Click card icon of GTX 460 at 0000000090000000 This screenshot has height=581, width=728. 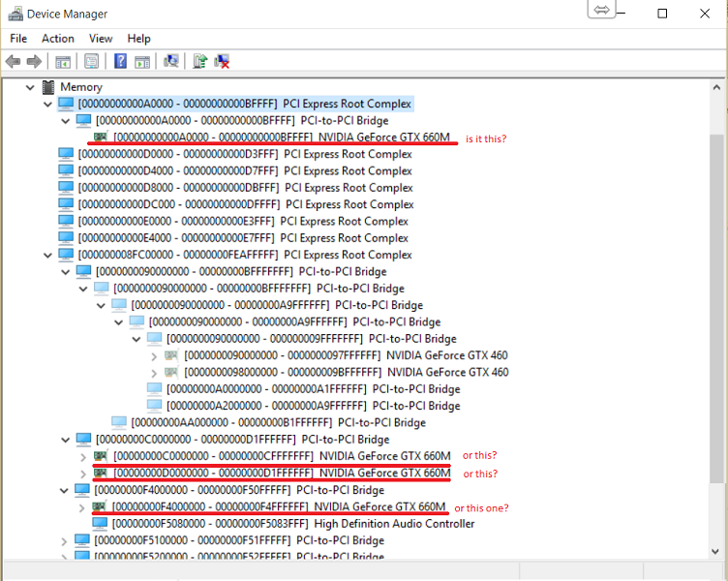[x=171, y=355]
